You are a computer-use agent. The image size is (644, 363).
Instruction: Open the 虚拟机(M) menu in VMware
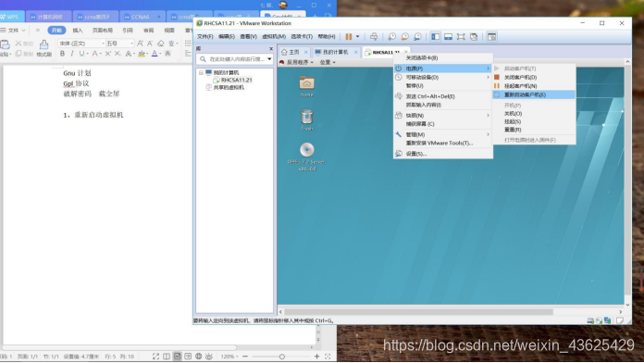[274, 37]
